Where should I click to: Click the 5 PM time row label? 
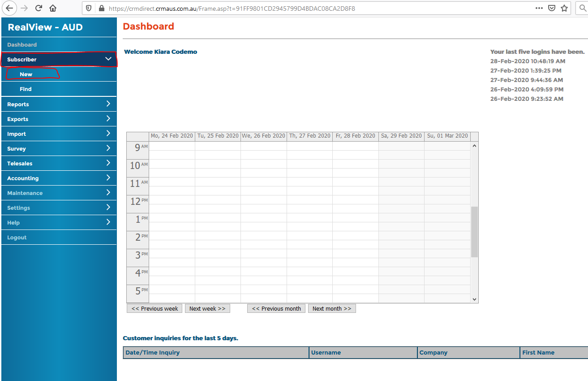(x=138, y=294)
